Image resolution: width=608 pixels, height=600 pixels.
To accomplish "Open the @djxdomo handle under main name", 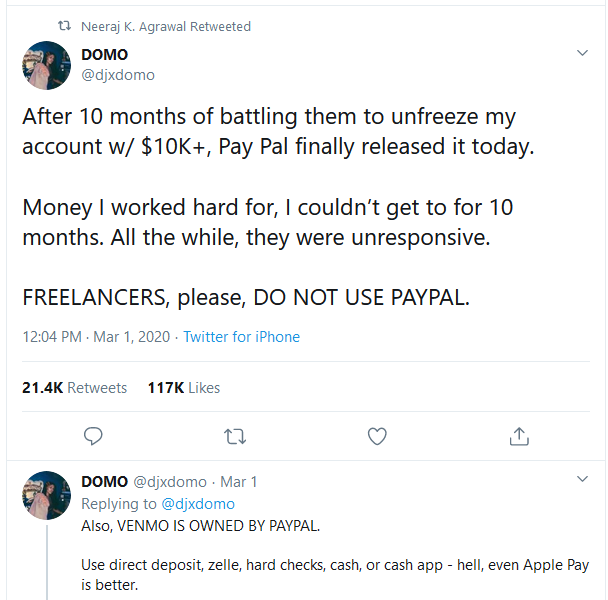I will coord(117,74).
